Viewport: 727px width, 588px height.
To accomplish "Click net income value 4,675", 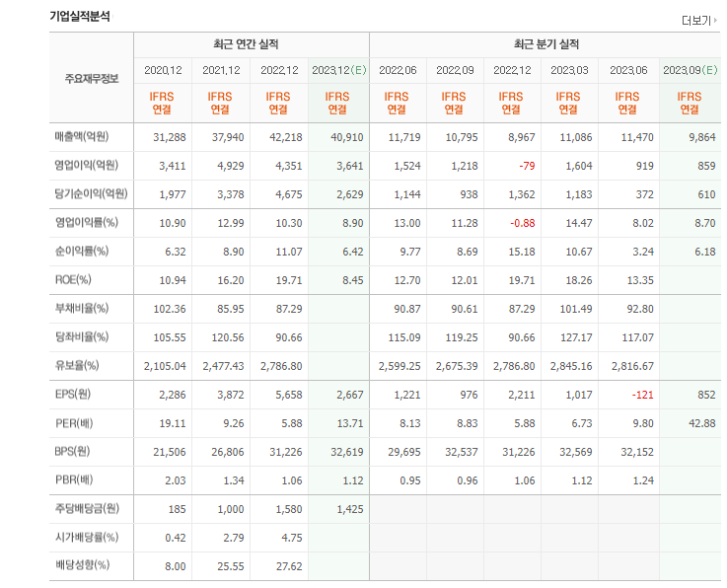I will coord(288,194).
